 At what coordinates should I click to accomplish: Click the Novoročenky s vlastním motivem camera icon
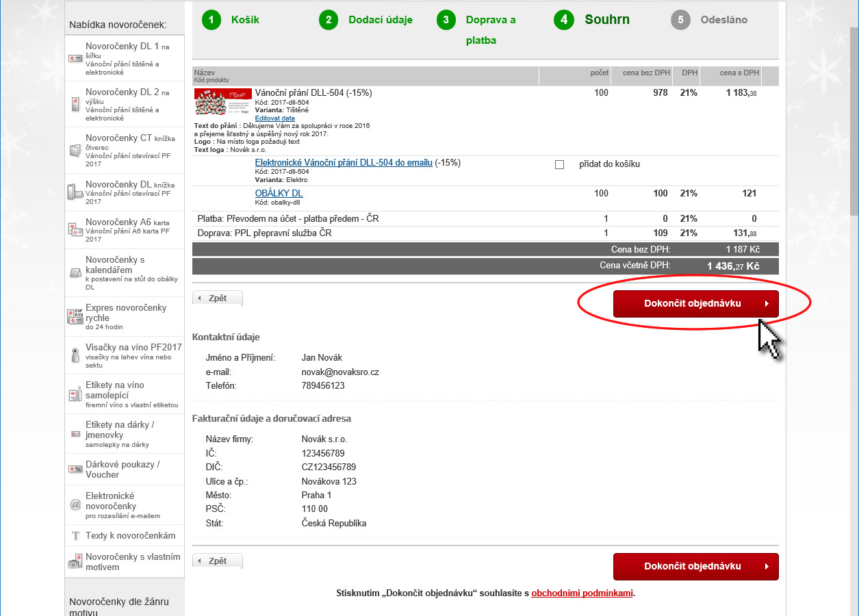pos(75,562)
